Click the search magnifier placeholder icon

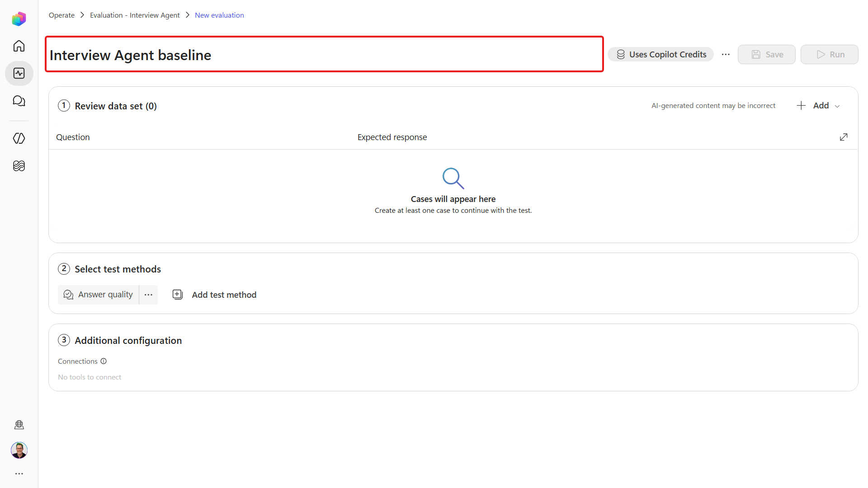click(x=453, y=178)
